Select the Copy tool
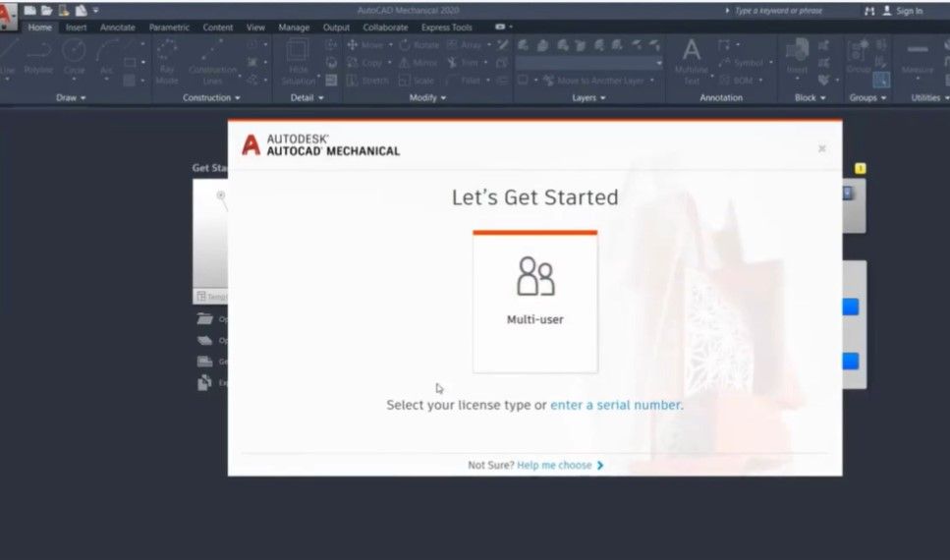 (x=365, y=63)
